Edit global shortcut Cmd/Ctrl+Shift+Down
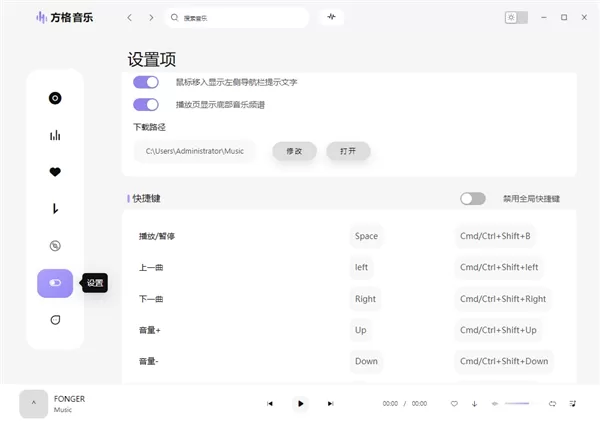The height and width of the screenshot is (424, 600). pyautogui.click(x=504, y=361)
